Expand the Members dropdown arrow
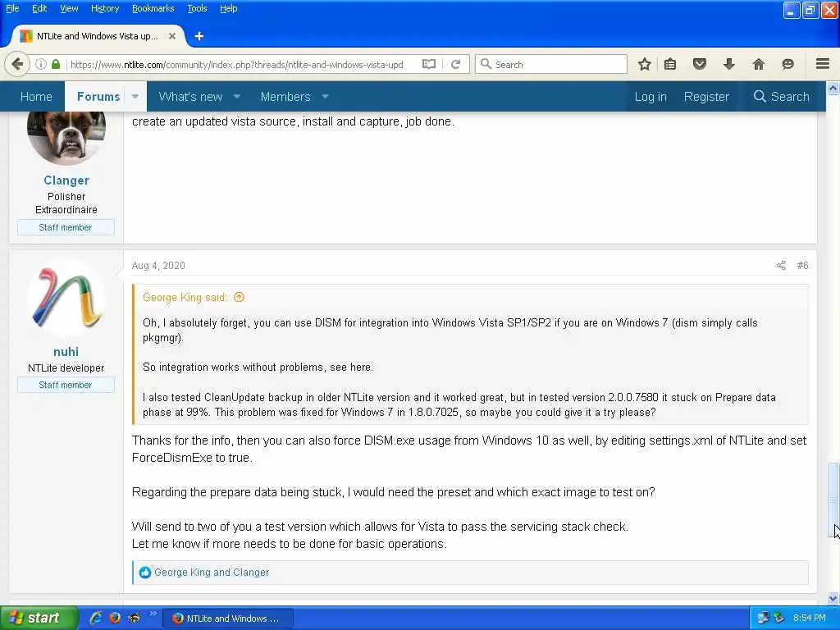 coord(325,97)
